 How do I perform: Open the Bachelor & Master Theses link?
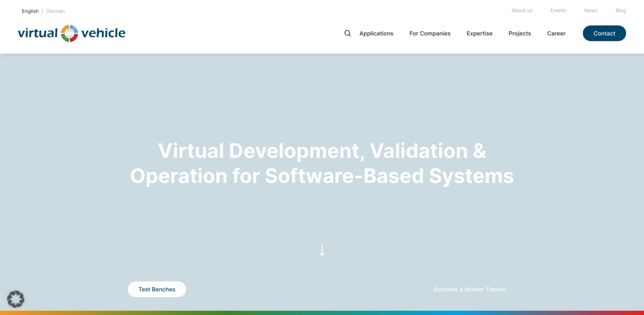coord(470,289)
